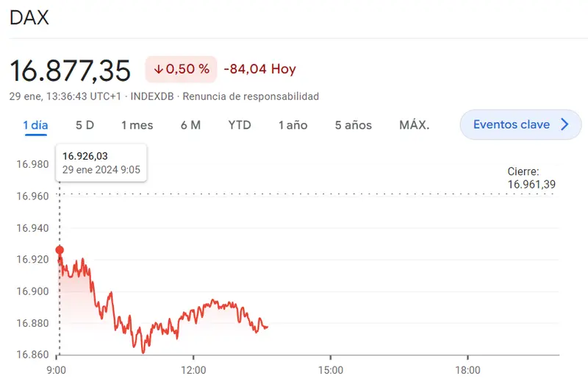Click the -84,04 Hoy change text
This screenshot has height=390, width=588.
coord(259,69)
